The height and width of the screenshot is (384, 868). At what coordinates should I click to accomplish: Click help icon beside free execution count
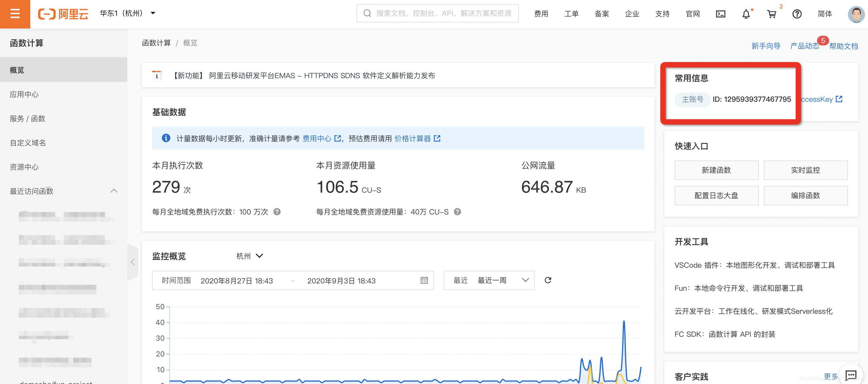(x=277, y=212)
